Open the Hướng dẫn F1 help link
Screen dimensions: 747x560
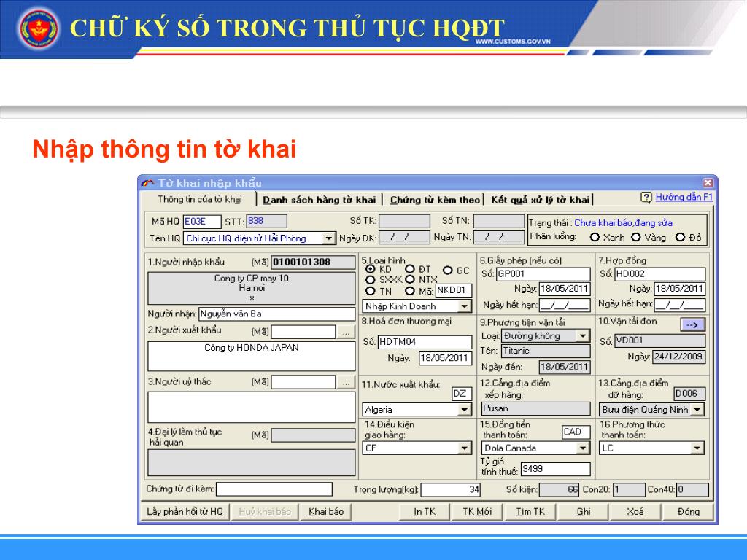point(684,197)
